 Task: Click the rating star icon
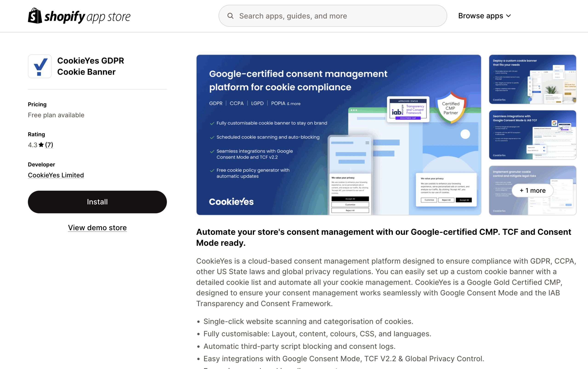41,145
